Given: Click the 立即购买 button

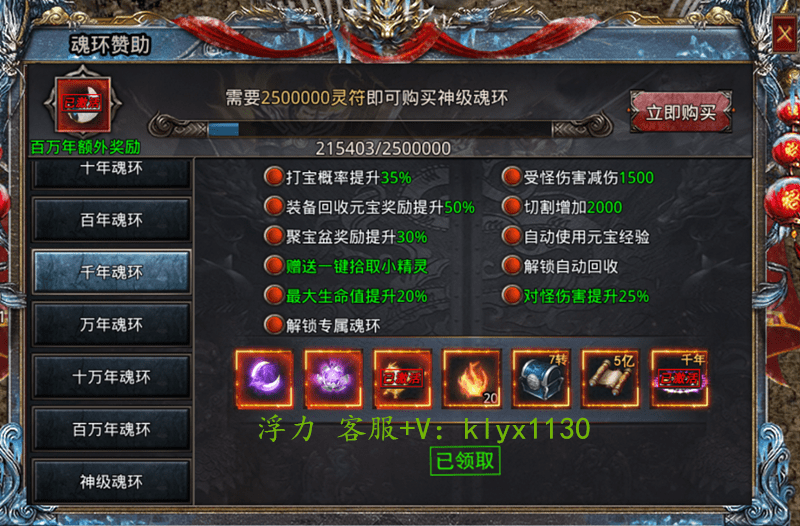Looking at the screenshot, I should (x=681, y=112).
